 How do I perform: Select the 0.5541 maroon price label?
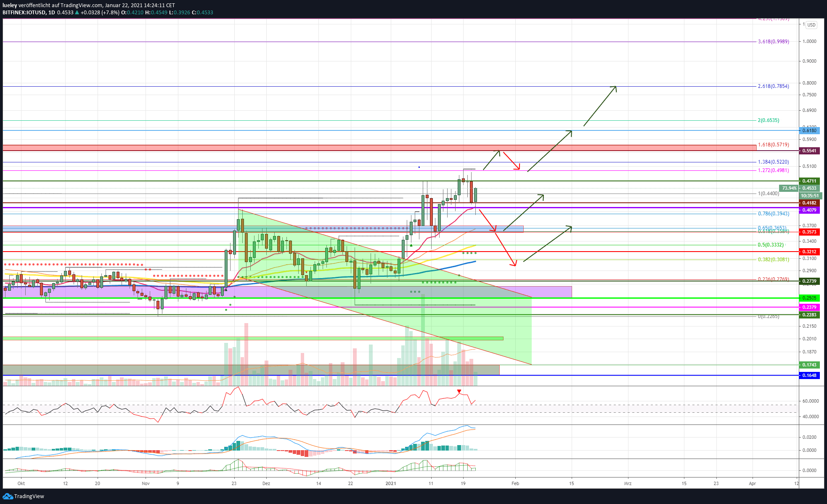tap(809, 151)
